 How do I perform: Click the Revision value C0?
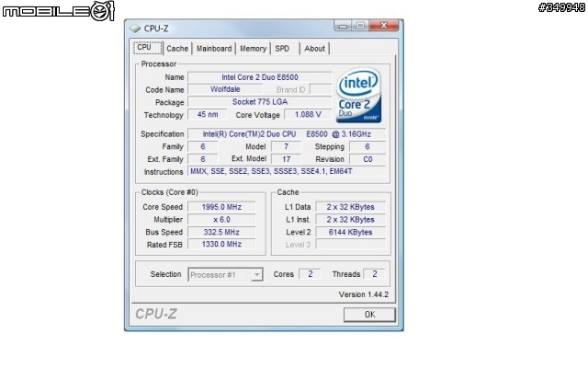tap(367, 159)
